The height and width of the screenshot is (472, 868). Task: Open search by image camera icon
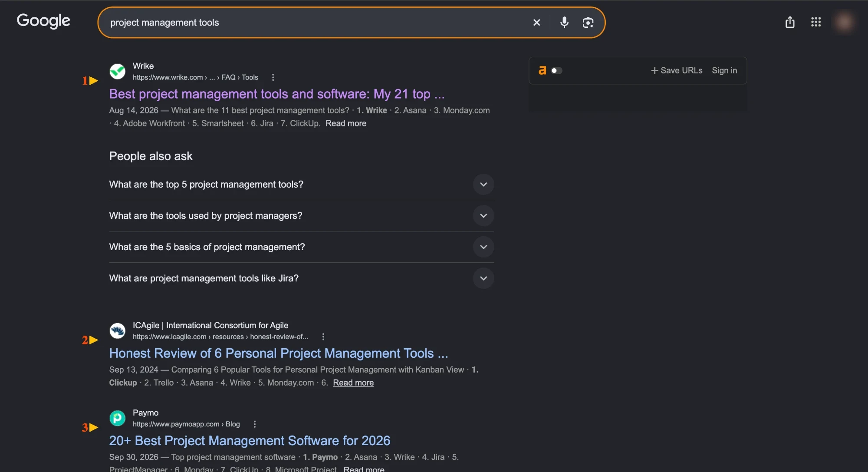[x=588, y=23]
